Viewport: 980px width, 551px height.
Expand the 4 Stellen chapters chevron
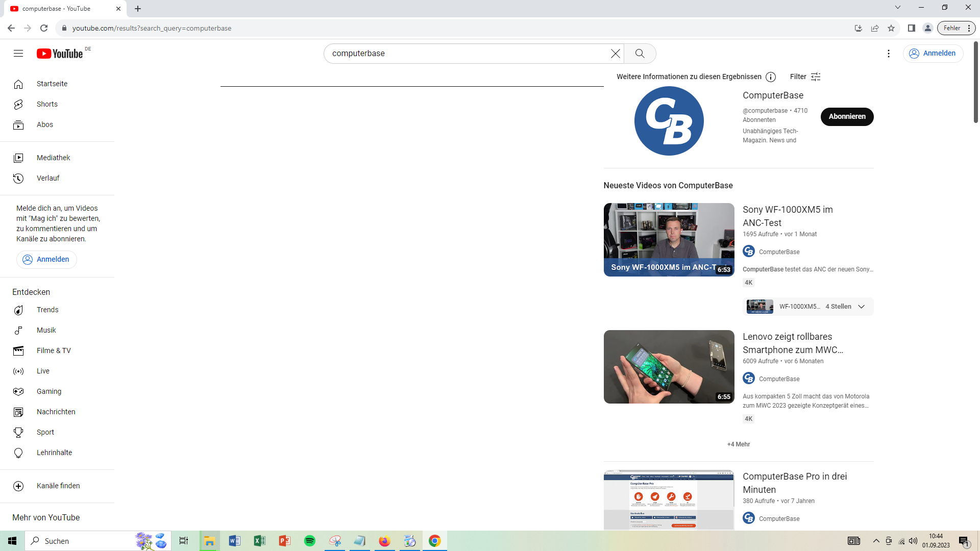click(x=862, y=307)
